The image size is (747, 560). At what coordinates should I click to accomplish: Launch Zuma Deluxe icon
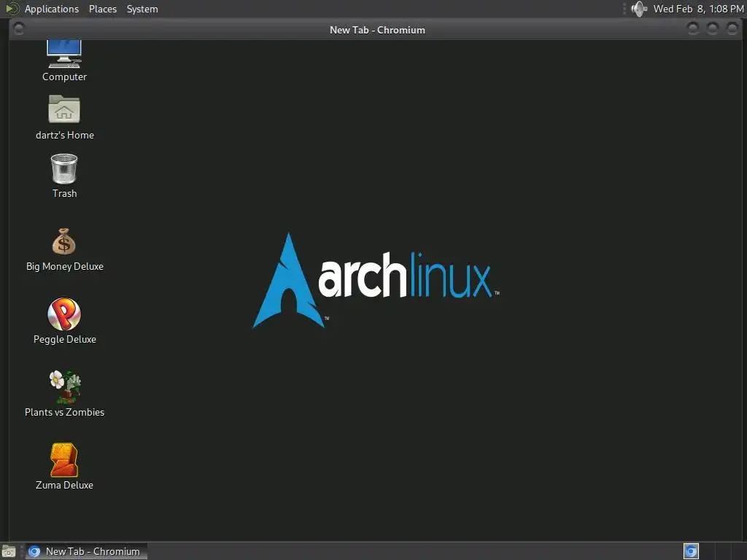click(x=64, y=460)
